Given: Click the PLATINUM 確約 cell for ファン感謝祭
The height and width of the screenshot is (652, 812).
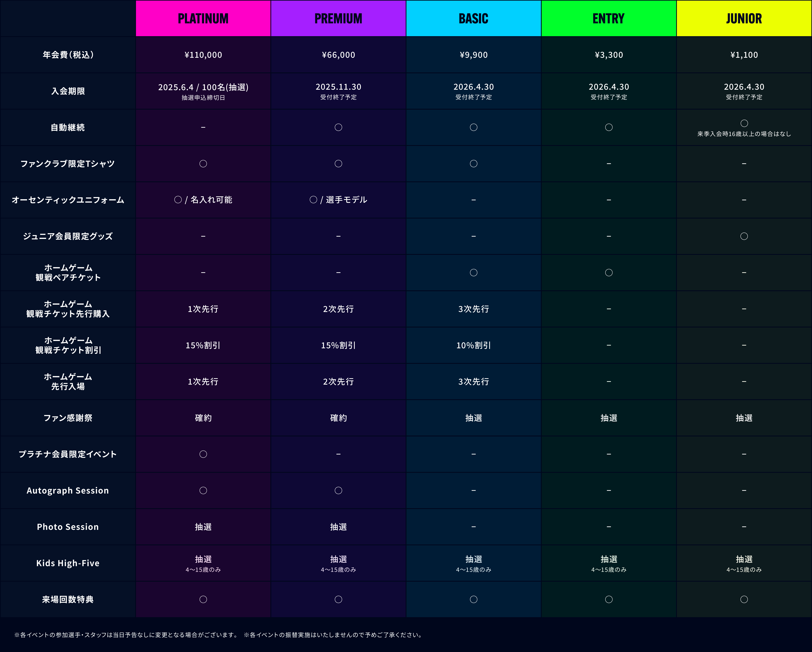Looking at the screenshot, I should pos(203,418).
